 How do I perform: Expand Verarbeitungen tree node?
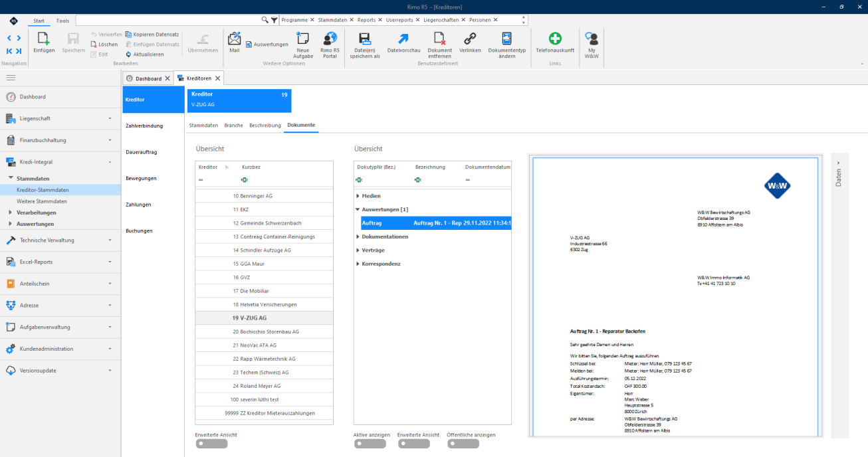[x=10, y=213]
